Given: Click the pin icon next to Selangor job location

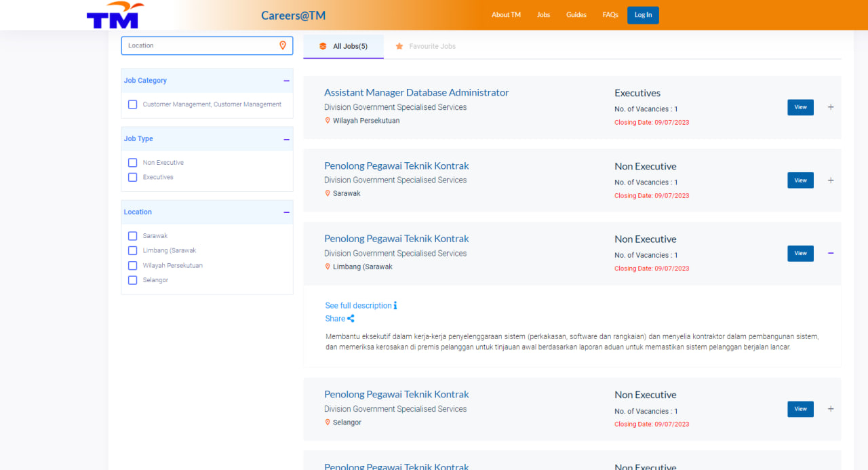Looking at the screenshot, I should pyautogui.click(x=328, y=422).
